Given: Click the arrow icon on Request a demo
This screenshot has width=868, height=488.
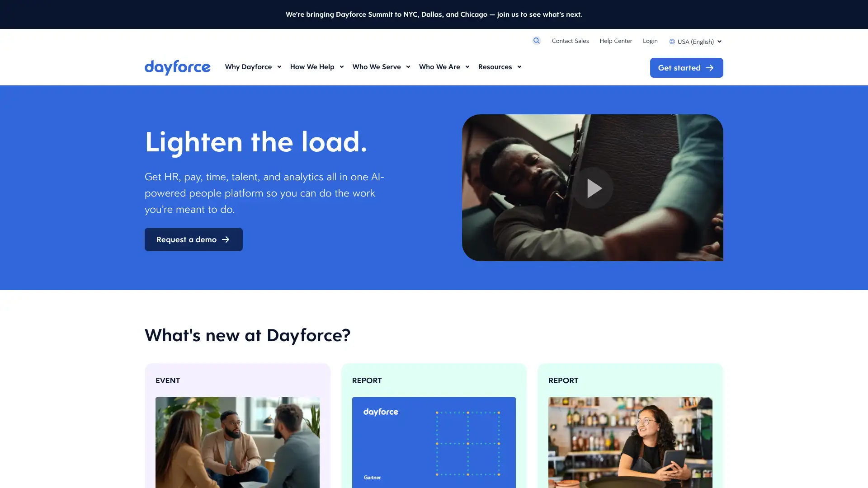Looking at the screenshot, I should point(226,239).
